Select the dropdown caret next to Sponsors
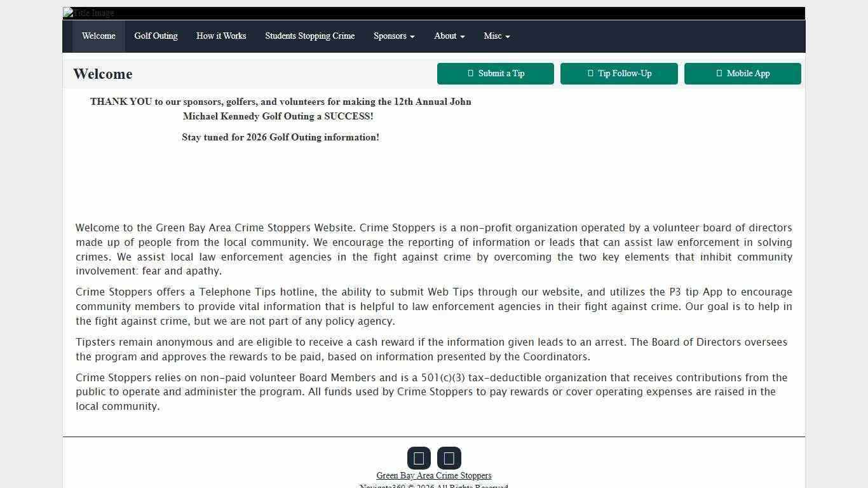868x488 pixels. coord(412,36)
